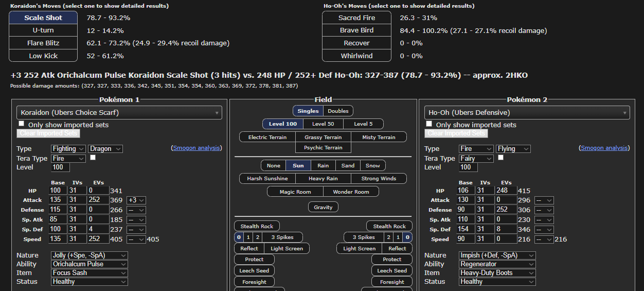Set weather to Rain
The image size is (644, 291).
pyautogui.click(x=323, y=165)
